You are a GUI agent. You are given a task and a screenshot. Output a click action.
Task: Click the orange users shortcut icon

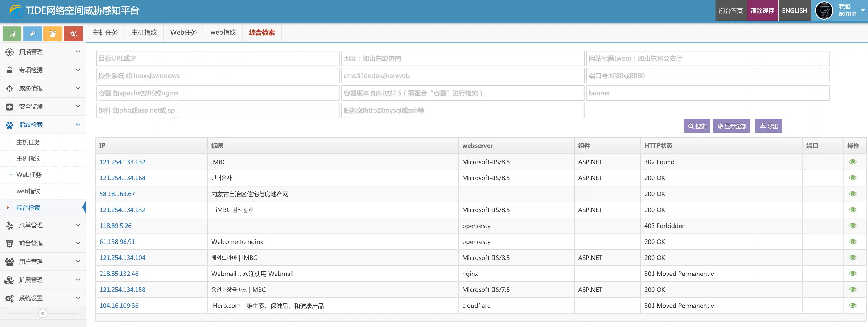point(52,34)
